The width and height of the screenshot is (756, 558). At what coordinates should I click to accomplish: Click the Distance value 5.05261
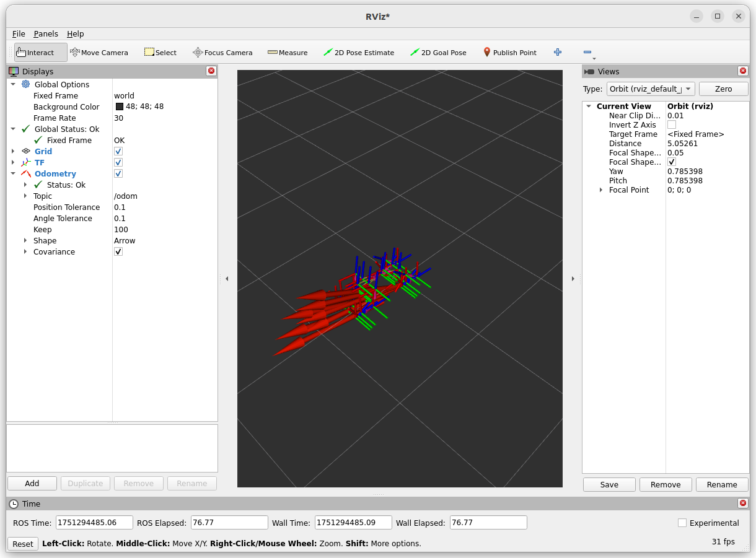[682, 143]
